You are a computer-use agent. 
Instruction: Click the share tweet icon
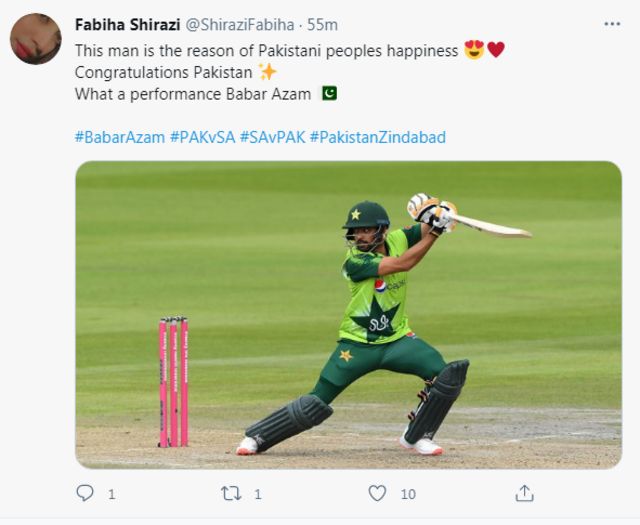[524, 493]
